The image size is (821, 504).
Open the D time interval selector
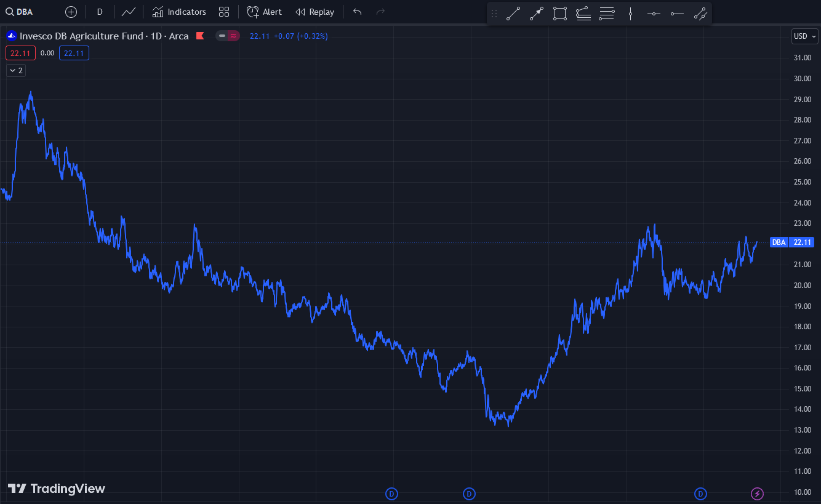click(100, 12)
